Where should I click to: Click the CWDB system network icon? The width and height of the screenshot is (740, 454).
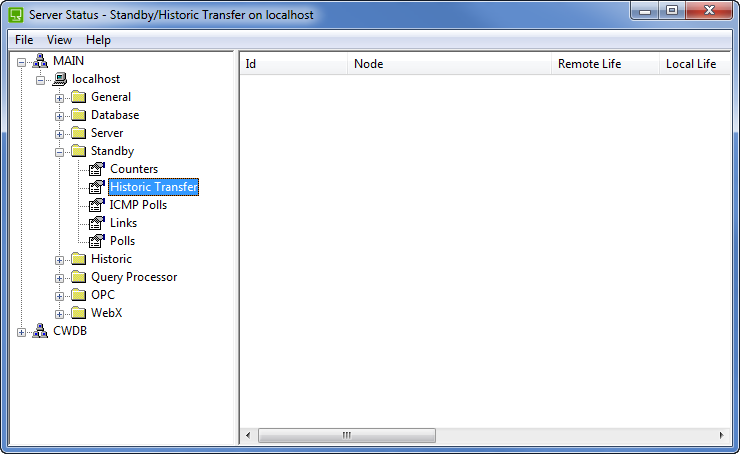coord(40,331)
